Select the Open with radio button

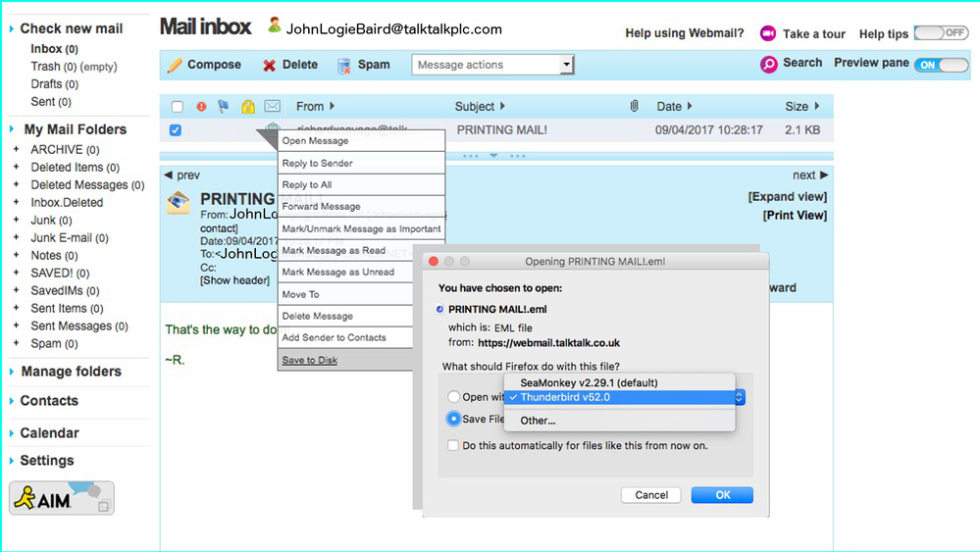tap(454, 396)
